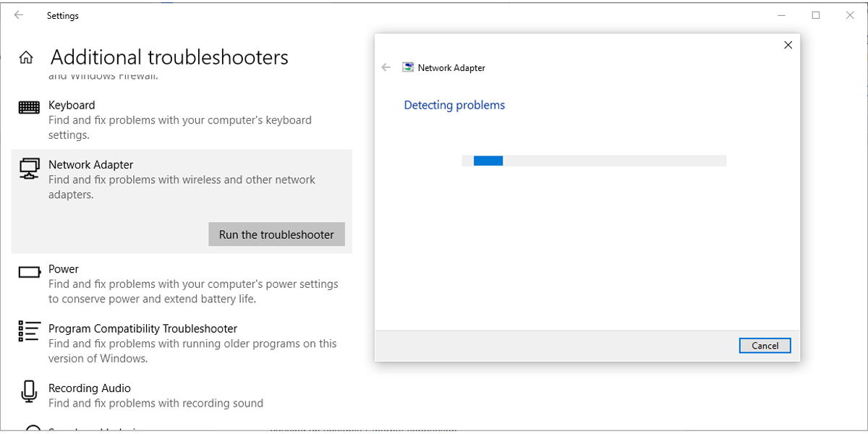Click the Power battery icon
The height and width of the screenshot is (434, 868).
[x=29, y=272]
